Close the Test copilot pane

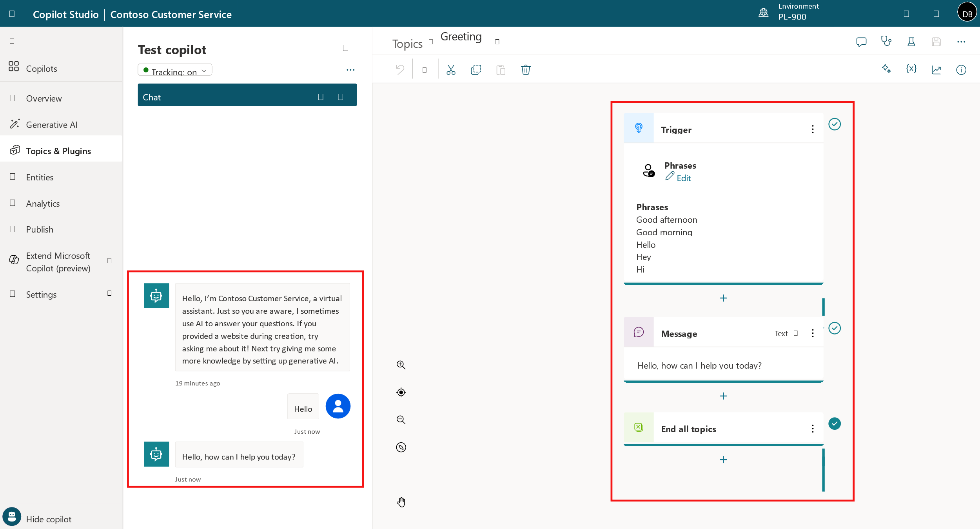coord(345,48)
